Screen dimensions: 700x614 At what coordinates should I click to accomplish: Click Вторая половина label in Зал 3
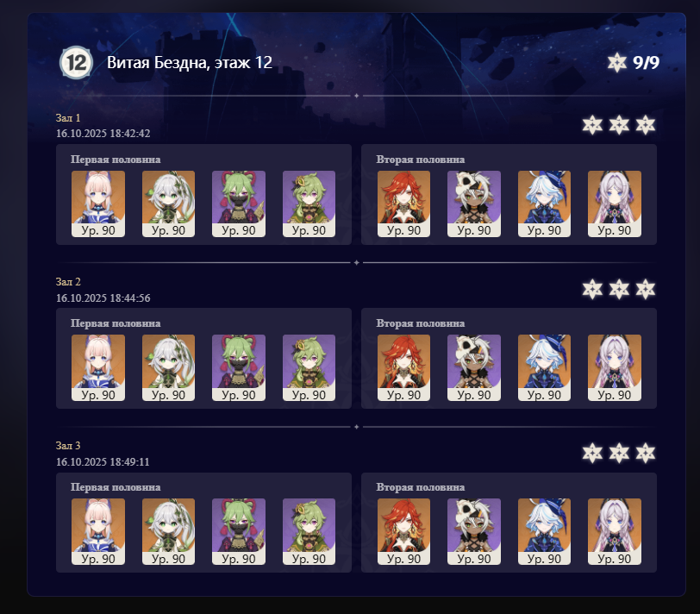[420, 487]
